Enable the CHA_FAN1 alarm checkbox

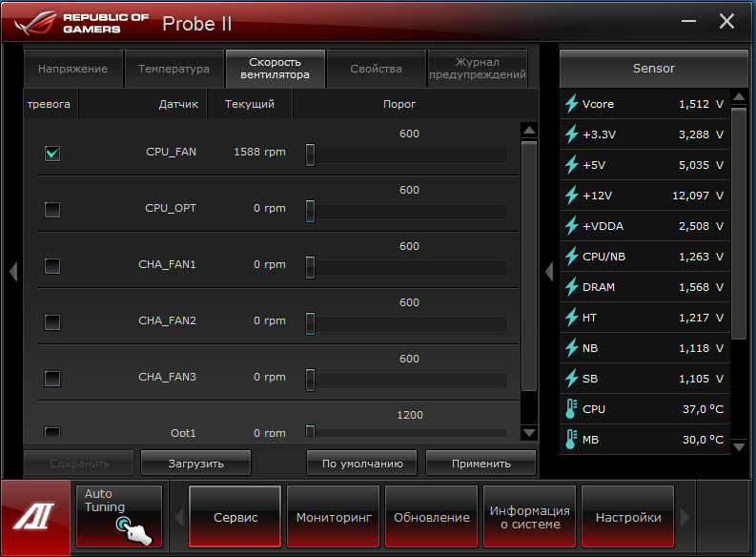click(52, 266)
